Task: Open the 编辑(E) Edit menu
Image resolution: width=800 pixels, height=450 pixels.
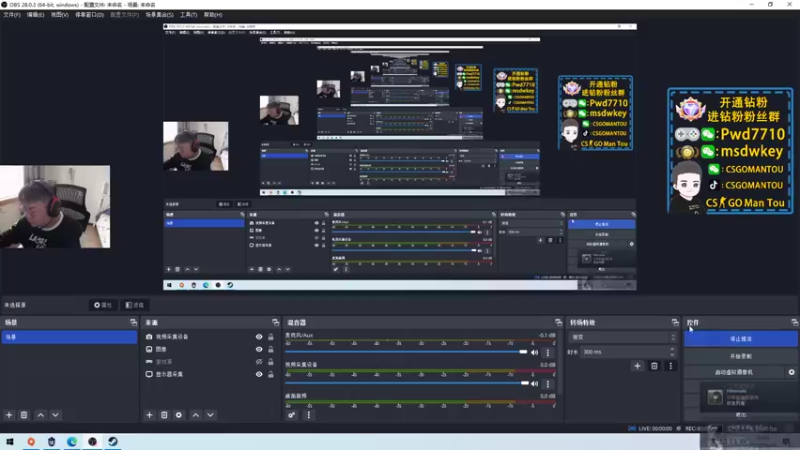Action: [35, 15]
